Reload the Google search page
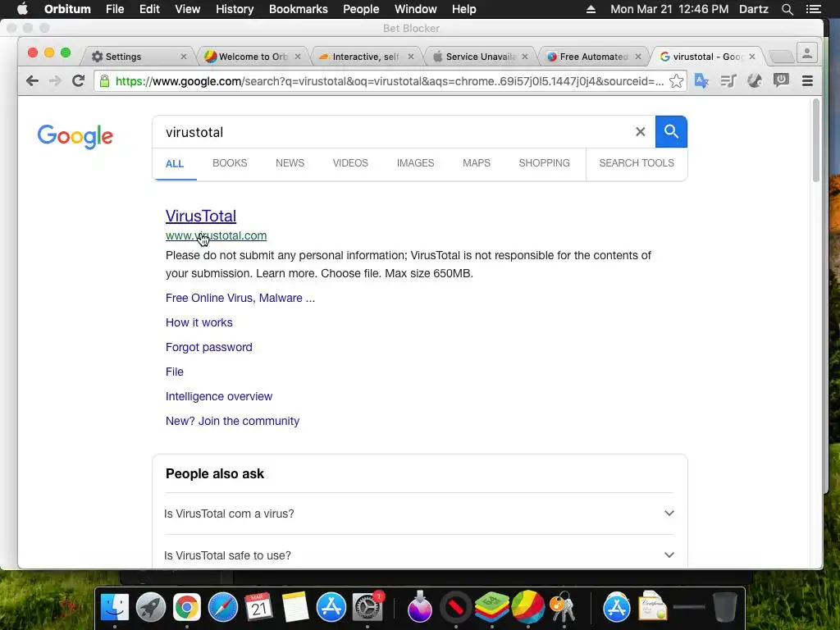 tap(78, 81)
